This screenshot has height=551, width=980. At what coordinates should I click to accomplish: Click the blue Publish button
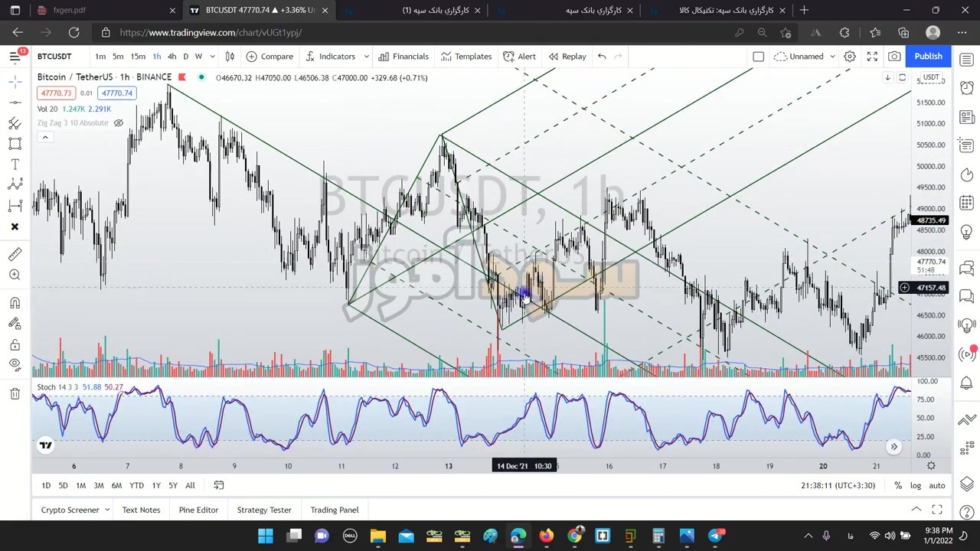point(928,57)
